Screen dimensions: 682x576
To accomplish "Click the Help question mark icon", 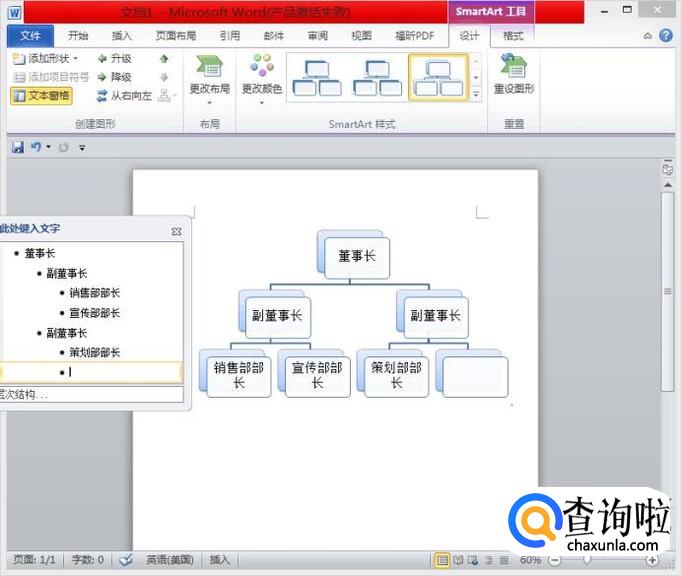I will [666, 36].
